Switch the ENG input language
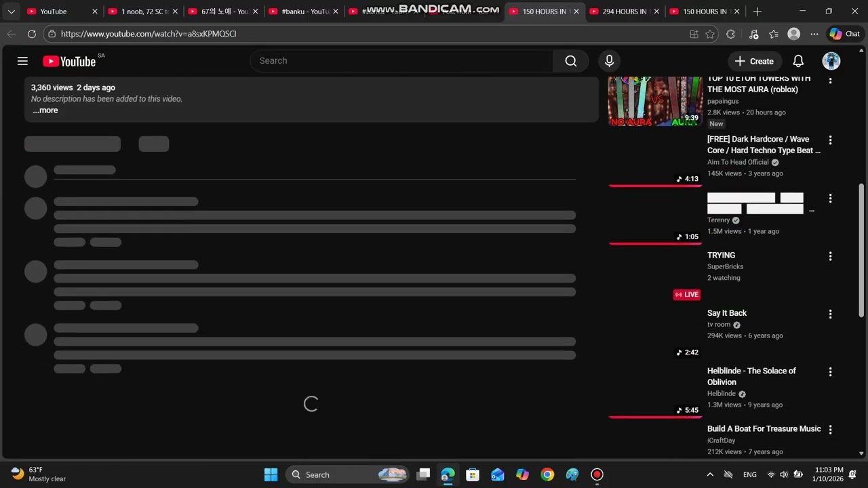The width and height of the screenshot is (868, 488). [750, 474]
